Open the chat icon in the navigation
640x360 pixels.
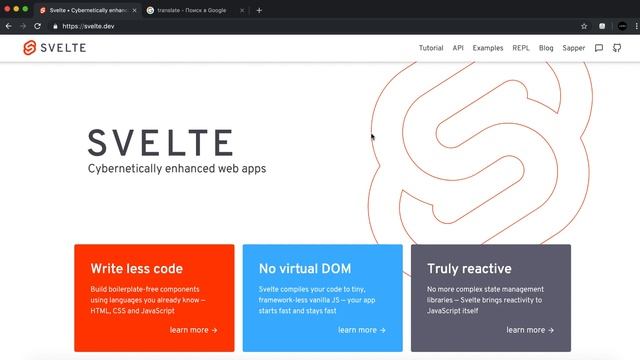click(599, 48)
